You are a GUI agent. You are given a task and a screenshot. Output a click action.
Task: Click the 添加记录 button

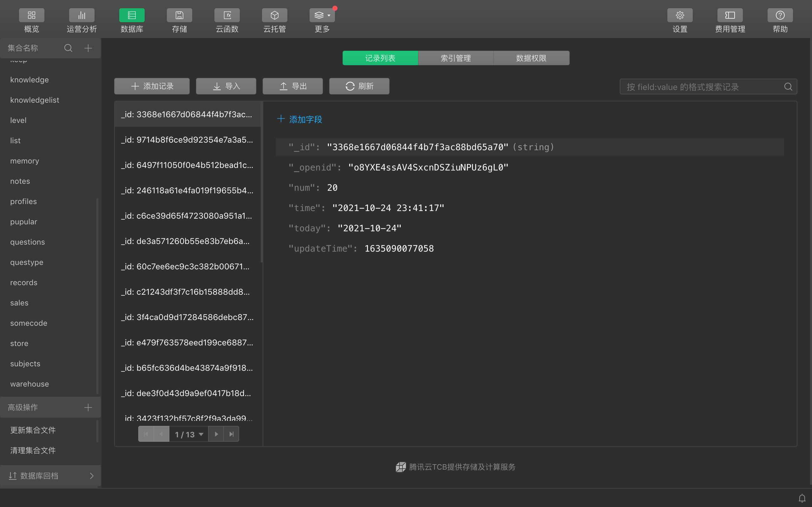(152, 86)
